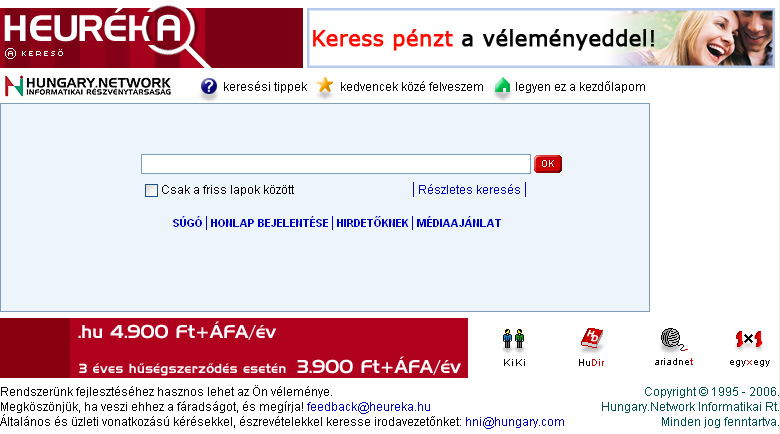Click the HuDir text label
This screenshot has height=434, width=780.
point(591,362)
